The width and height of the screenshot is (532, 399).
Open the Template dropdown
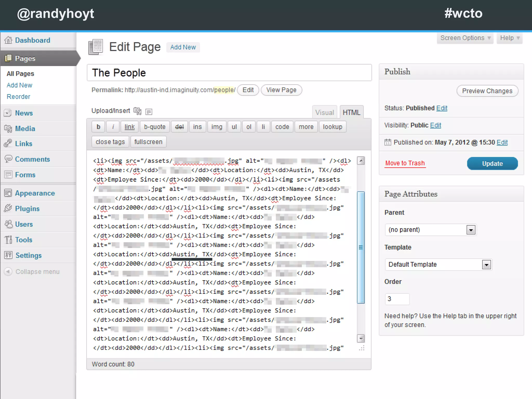[486, 265]
